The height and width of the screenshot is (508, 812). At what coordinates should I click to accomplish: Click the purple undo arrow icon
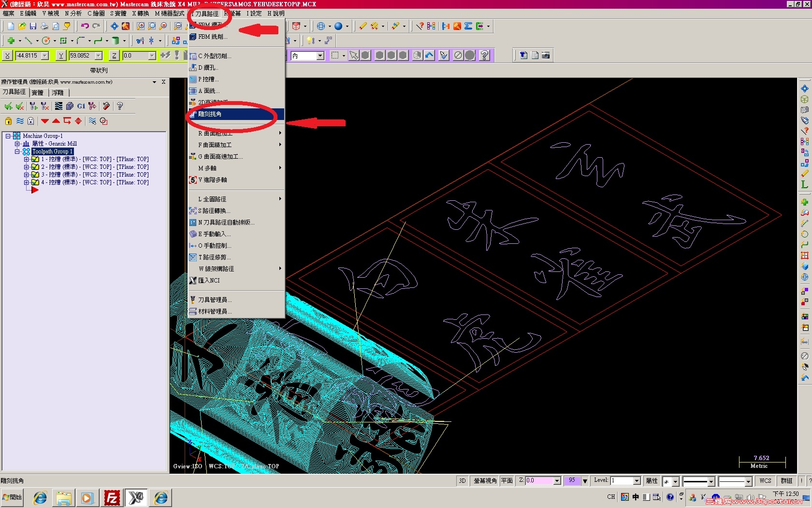click(x=85, y=26)
